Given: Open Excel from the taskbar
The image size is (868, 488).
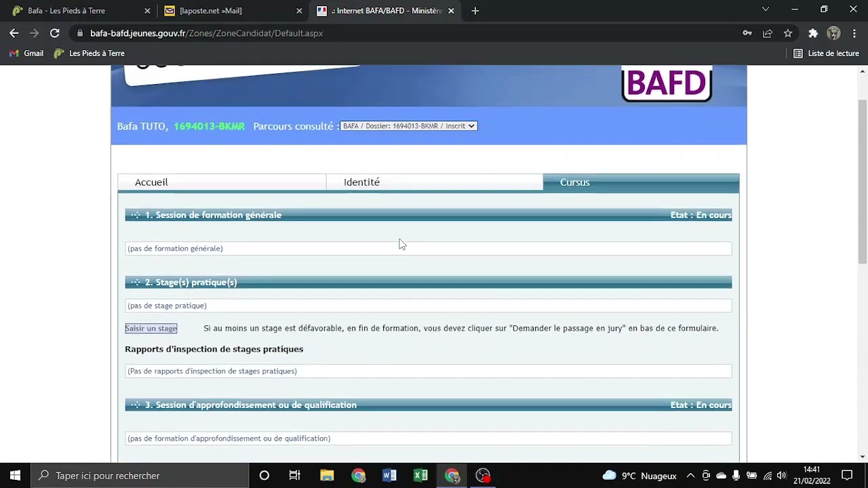Looking at the screenshot, I should pos(420,475).
